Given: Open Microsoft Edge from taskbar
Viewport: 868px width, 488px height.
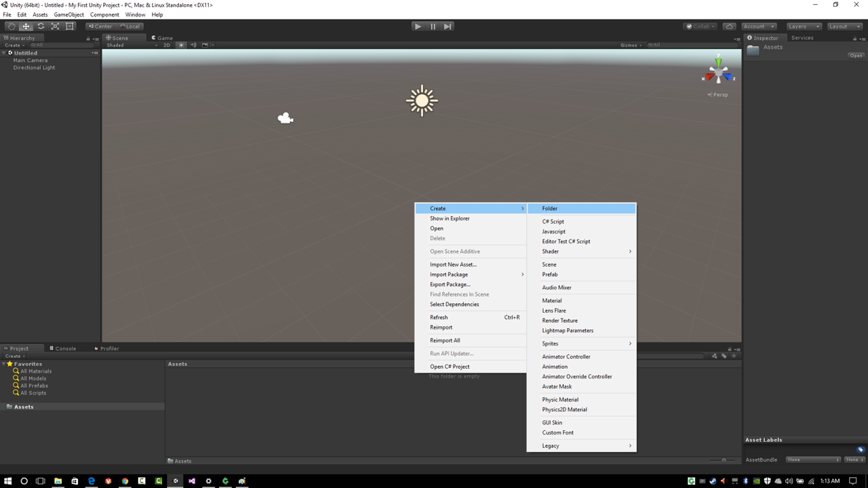Looking at the screenshot, I should tap(92, 481).
